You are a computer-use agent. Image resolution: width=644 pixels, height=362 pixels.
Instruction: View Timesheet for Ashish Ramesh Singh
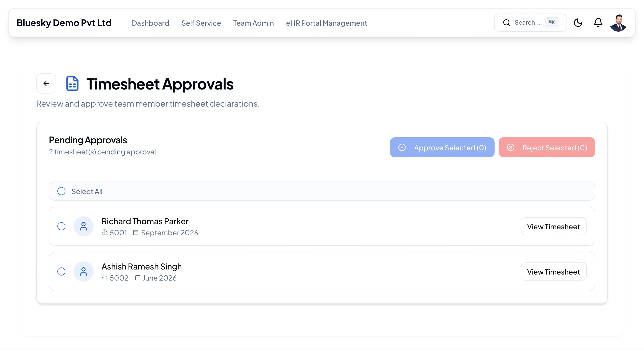553,272
